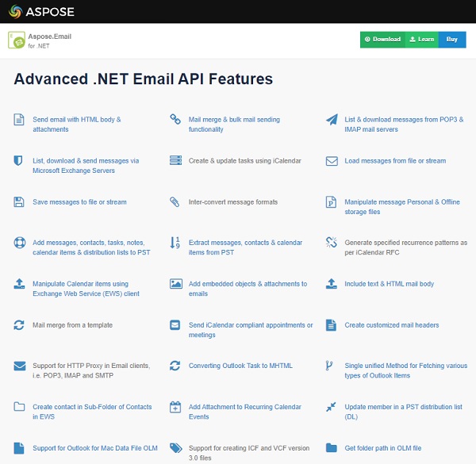The height and width of the screenshot is (464, 476).
Task: Click Inter-convert message formats text
Action: 232,202
